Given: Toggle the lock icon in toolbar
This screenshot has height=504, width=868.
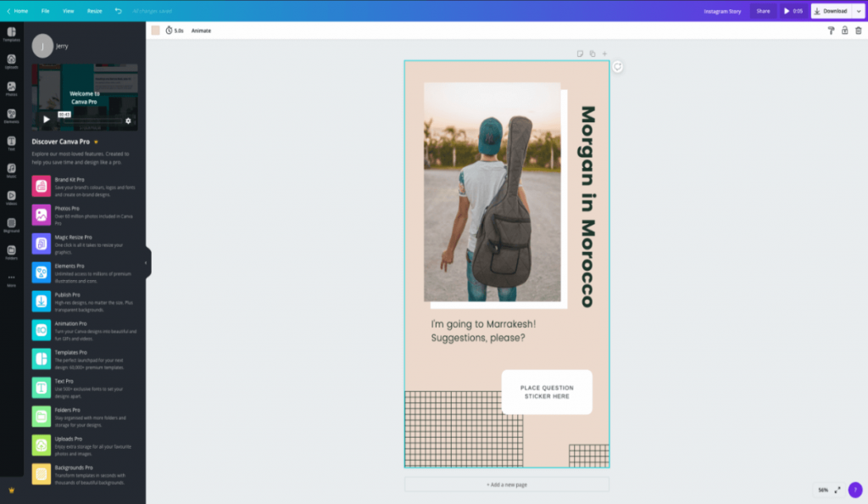Looking at the screenshot, I should (x=844, y=31).
